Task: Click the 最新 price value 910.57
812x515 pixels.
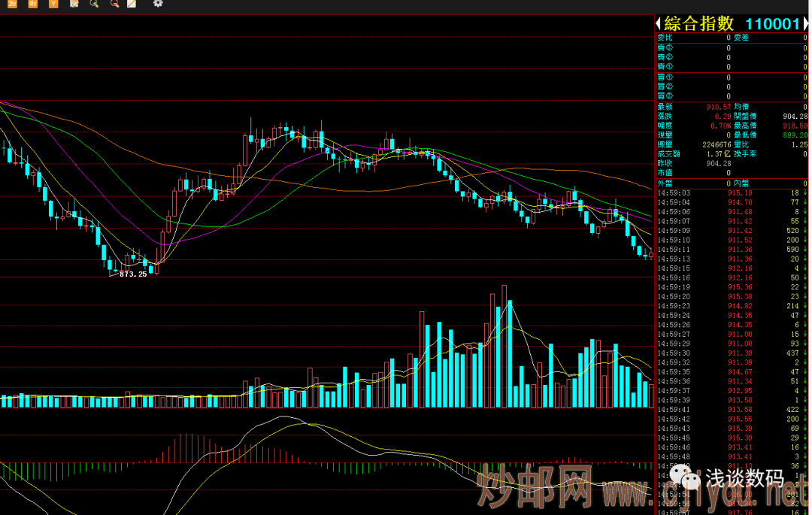Action: (719, 107)
